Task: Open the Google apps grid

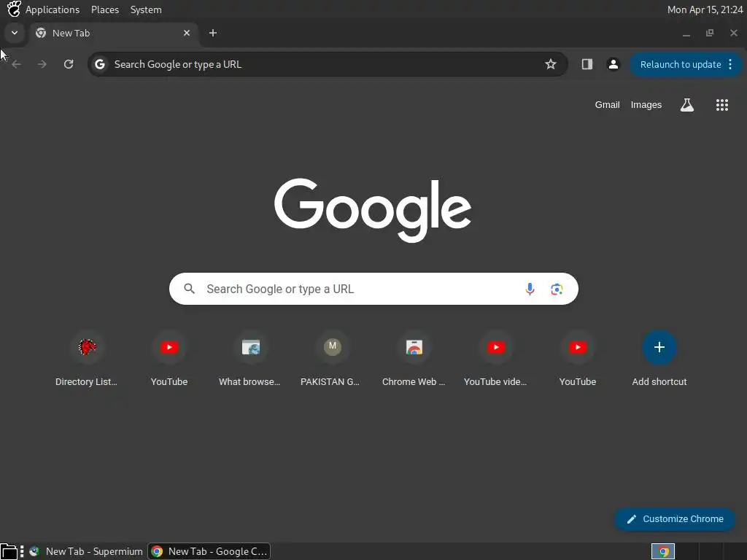Action: [722, 105]
